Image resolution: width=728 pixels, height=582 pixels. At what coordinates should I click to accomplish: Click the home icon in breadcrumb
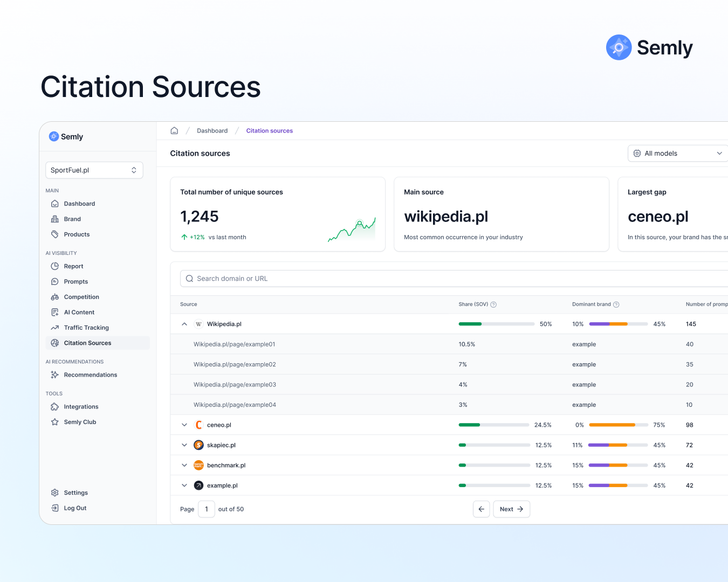point(174,131)
